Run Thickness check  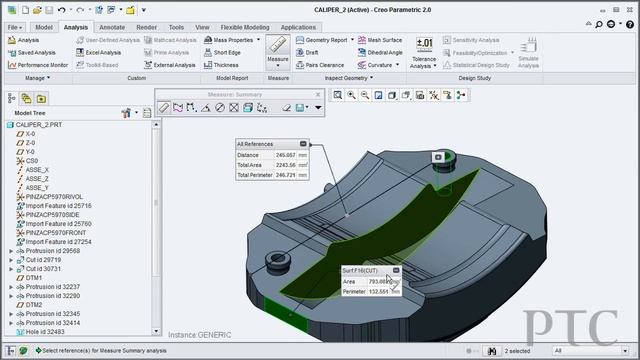(x=221, y=65)
